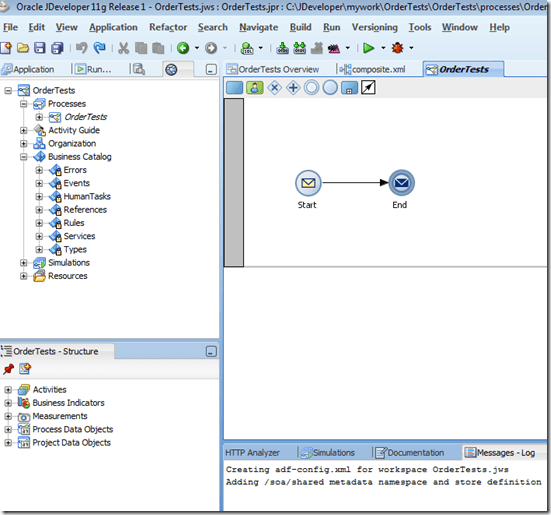Click the Redo toolbar icon

(99, 48)
